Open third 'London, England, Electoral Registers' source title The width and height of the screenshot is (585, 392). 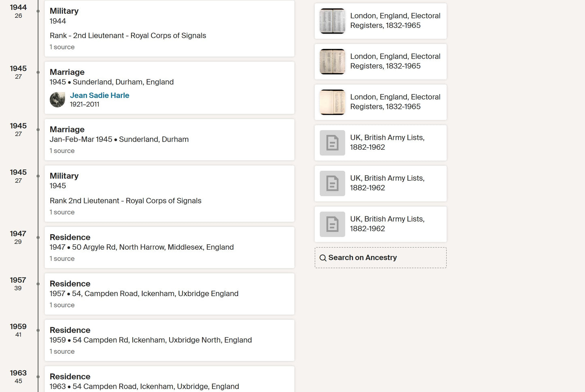395,102
